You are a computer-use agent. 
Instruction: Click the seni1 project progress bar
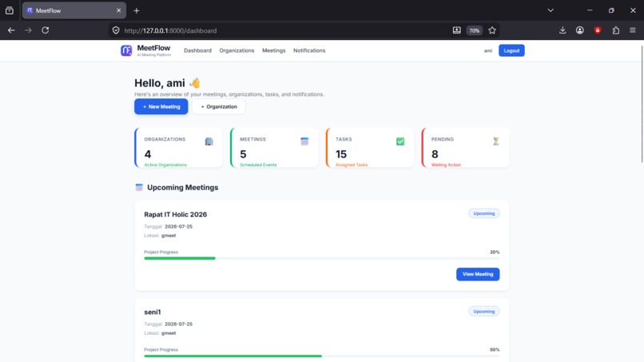point(321,356)
